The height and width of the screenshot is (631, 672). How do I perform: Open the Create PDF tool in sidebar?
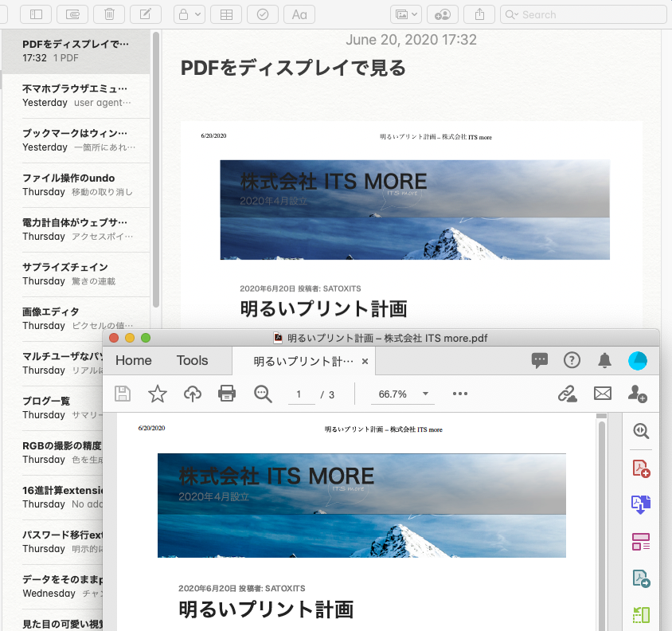point(641,468)
